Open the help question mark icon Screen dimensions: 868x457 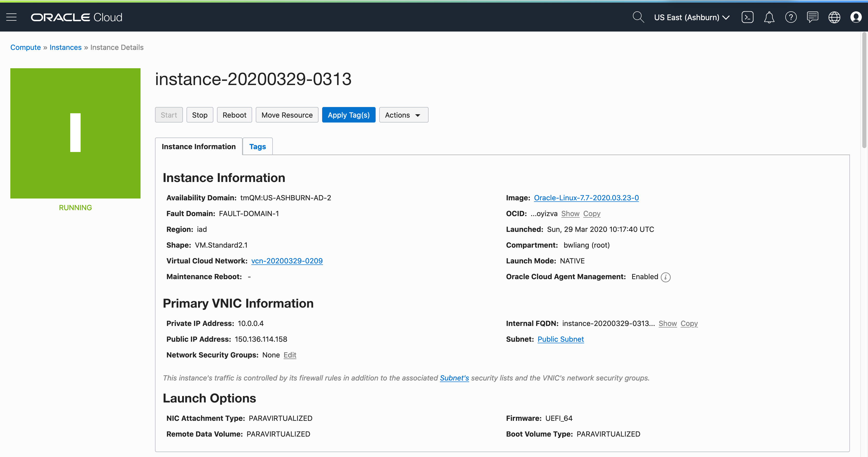click(x=791, y=17)
